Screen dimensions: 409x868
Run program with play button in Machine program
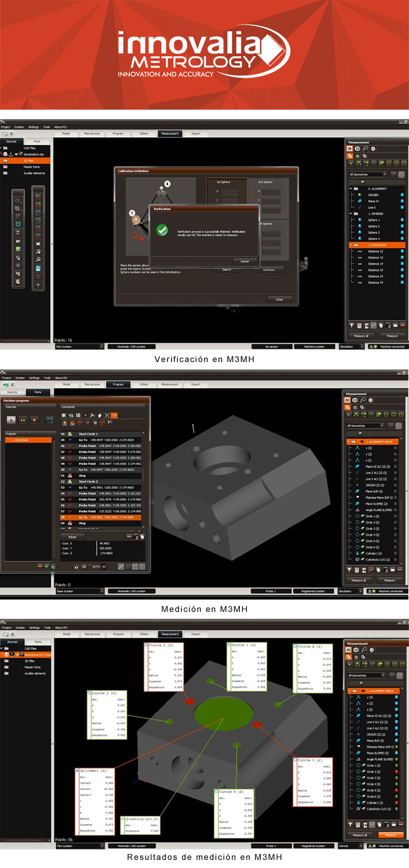11,420
